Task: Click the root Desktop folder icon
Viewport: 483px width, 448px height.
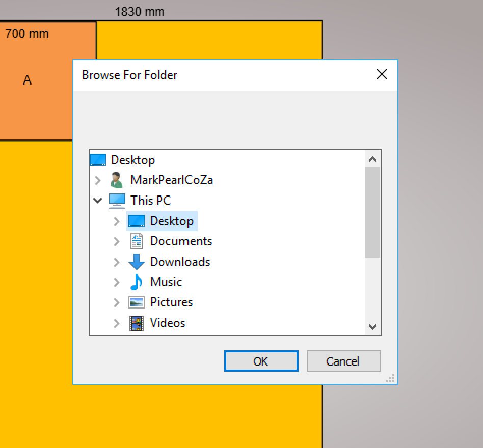Action: (98, 160)
